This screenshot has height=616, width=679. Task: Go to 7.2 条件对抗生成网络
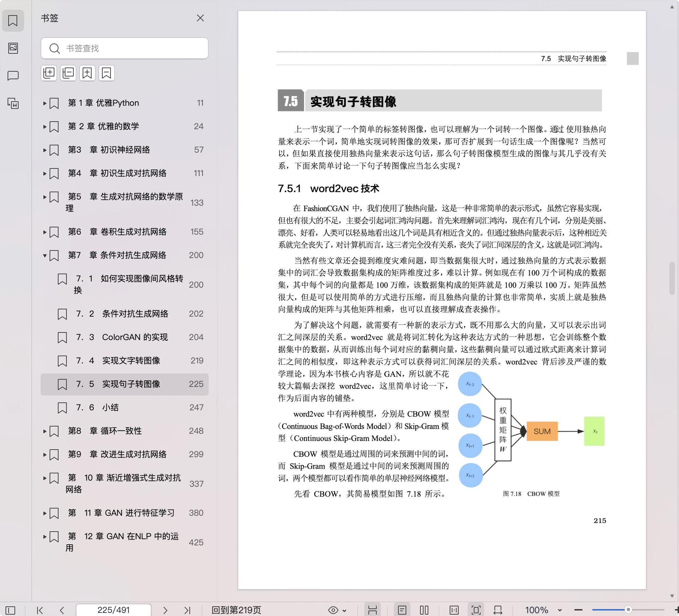click(125, 314)
